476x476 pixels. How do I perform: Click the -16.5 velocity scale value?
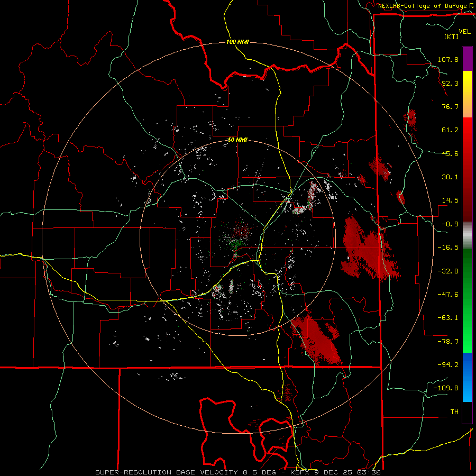(448, 248)
